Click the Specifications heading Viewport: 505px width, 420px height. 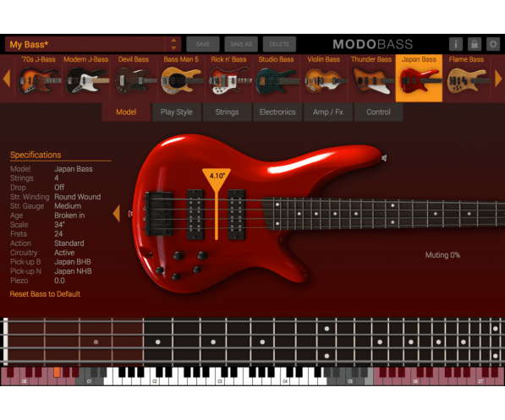point(36,155)
